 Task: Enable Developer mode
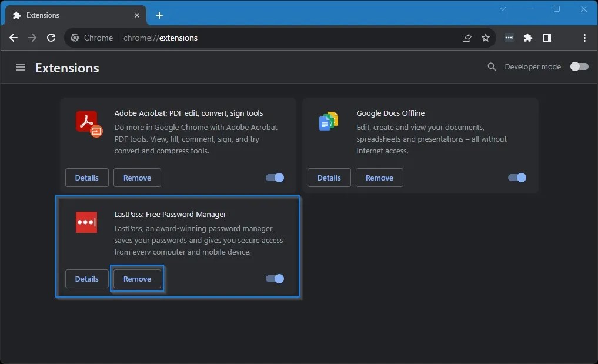(579, 66)
